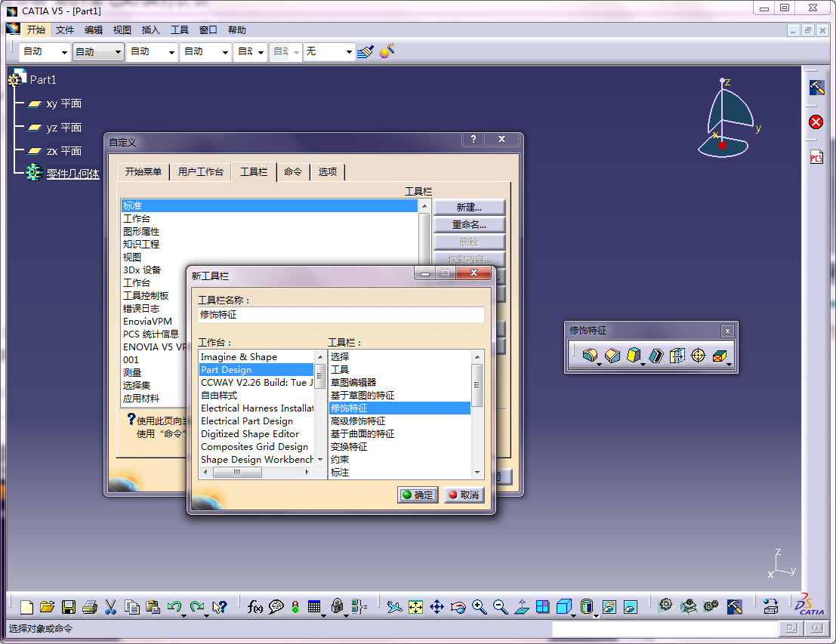Viewport: 836px width, 644px height.
Task: Switch to the 命令 tab
Action: (x=293, y=171)
